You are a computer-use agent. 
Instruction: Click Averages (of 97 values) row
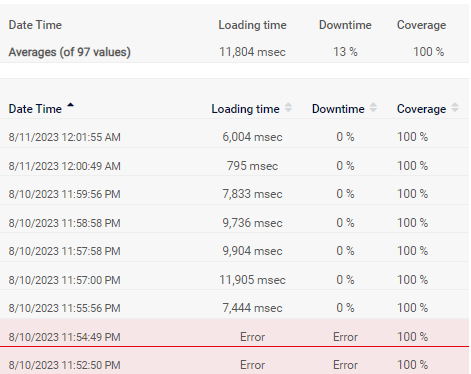pos(234,52)
